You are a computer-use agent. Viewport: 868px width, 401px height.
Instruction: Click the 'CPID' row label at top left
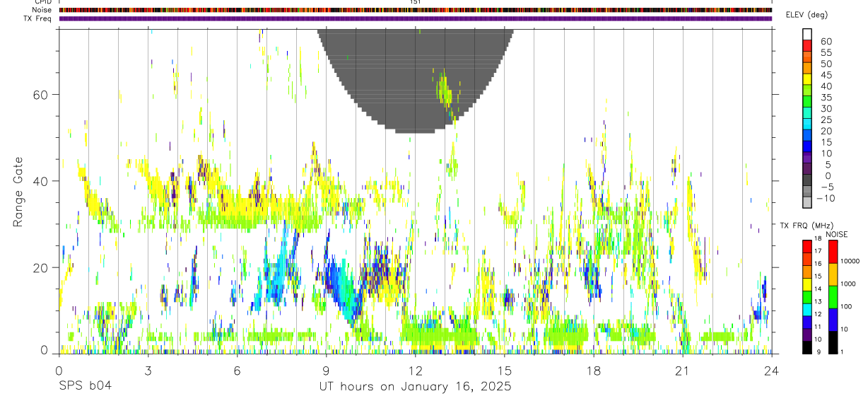[x=42, y=2]
